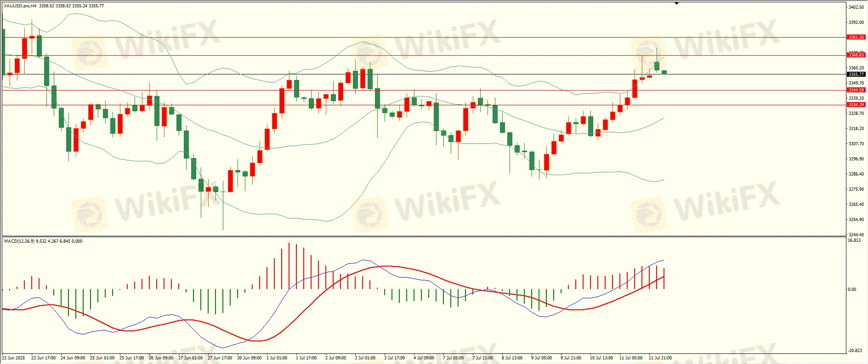This screenshot has height=364, width=868.
Task: Click the 3275.90 price scale label
Action: point(856,189)
